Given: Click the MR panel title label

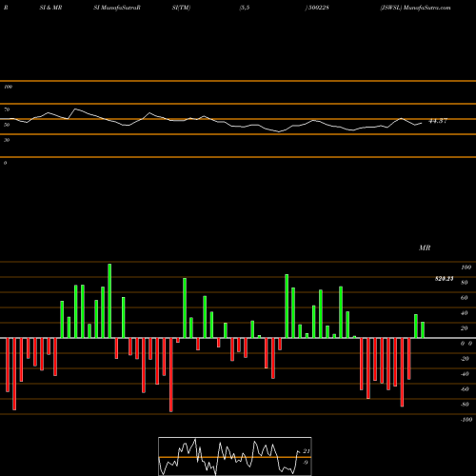Looking at the screenshot, I should [x=425, y=248].
